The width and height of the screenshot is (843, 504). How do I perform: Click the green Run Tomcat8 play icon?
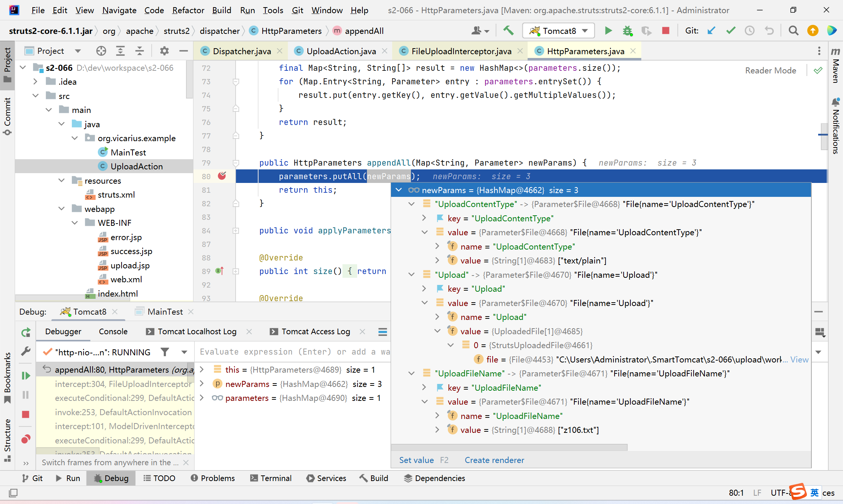coord(608,31)
